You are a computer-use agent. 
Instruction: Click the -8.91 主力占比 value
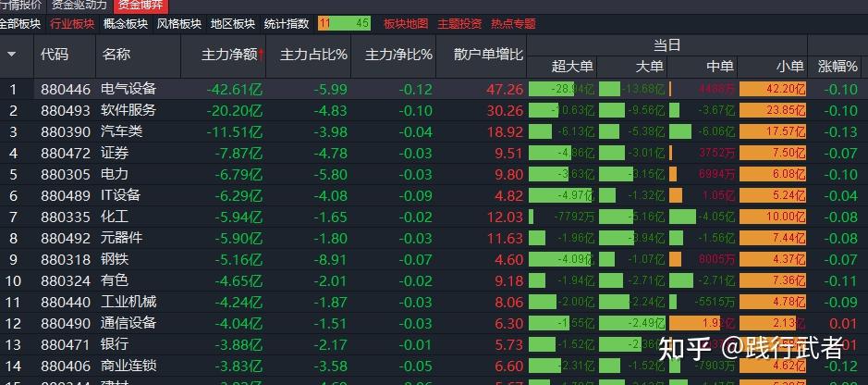(x=331, y=260)
